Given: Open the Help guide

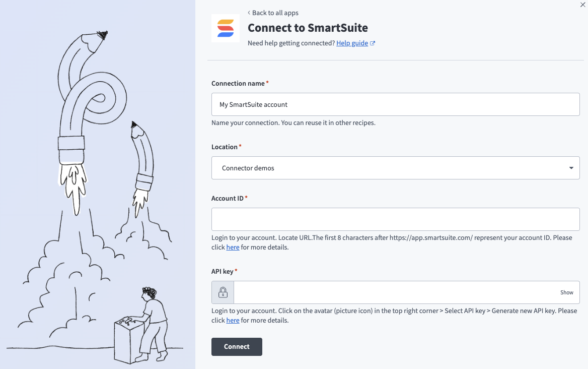Looking at the screenshot, I should (352, 43).
